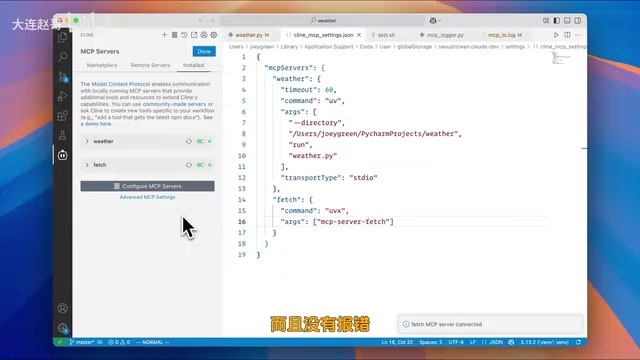Screen dimensions: 640x360
Task: Restart the fetch MCP server
Action: tap(189, 165)
